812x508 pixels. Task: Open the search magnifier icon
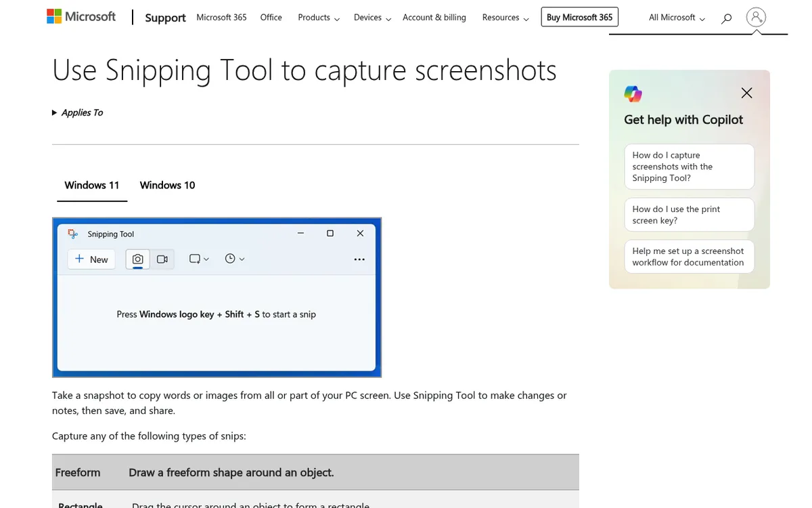click(726, 18)
